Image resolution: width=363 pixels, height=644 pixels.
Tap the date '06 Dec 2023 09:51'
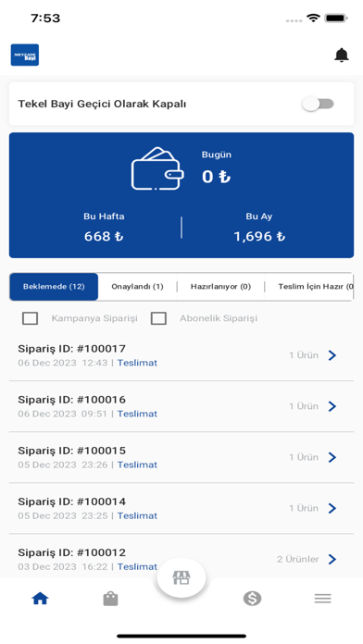62,414
